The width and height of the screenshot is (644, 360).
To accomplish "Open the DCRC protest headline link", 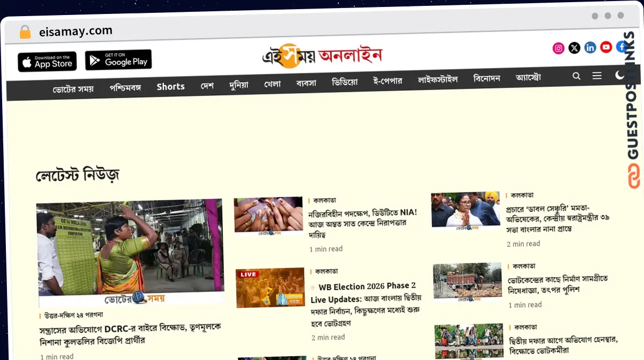I will point(130,334).
